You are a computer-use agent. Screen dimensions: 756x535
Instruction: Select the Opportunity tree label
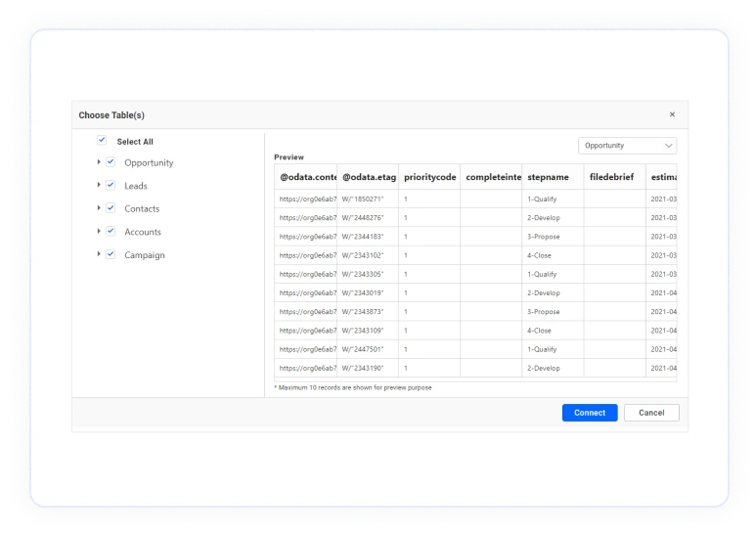click(x=149, y=163)
